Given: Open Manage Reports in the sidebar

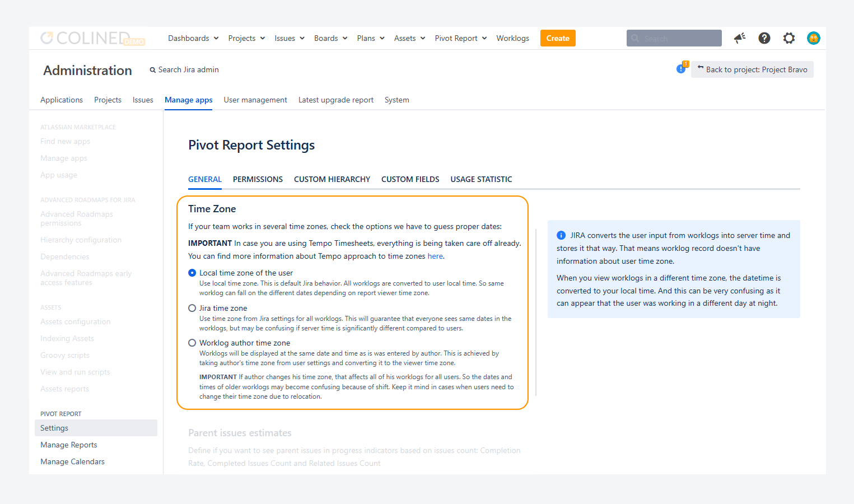Looking at the screenshot, I should [x=69, y=445].
